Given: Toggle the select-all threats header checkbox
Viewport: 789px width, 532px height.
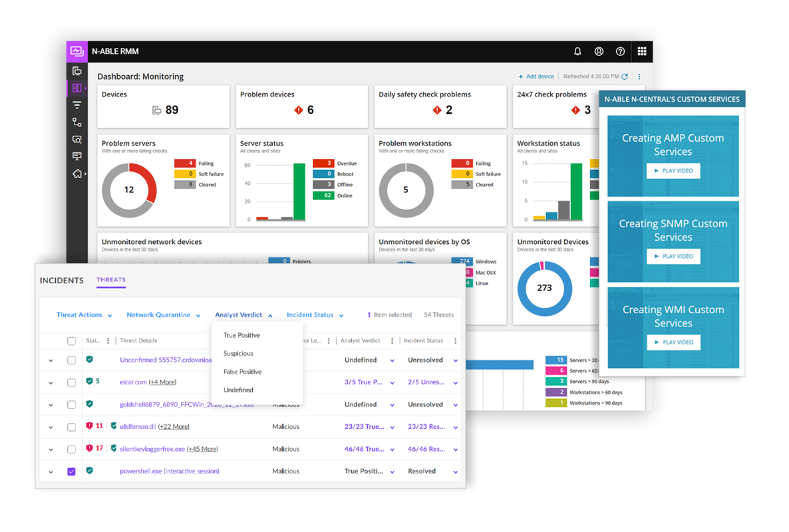Looking at the screenshot, I should click(71, 341).
